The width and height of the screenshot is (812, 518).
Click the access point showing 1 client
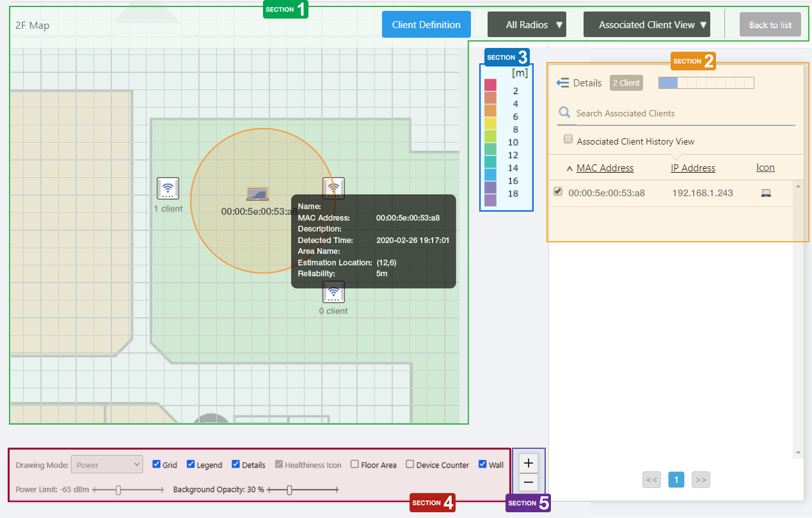168,189
